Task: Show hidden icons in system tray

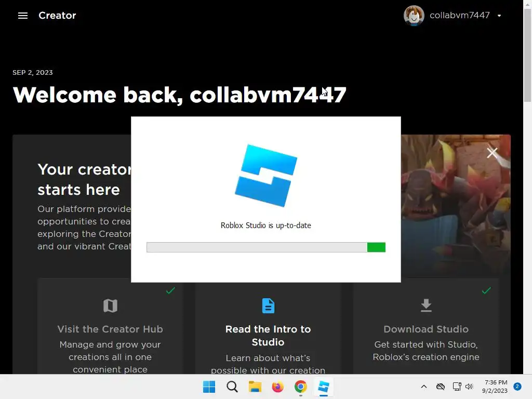Action: (424, 387)
